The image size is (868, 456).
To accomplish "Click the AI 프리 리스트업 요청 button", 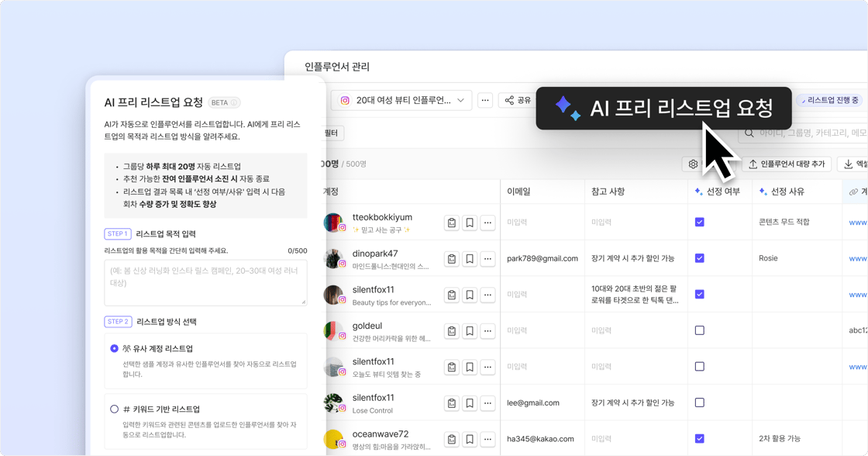I will click(663, 108).
